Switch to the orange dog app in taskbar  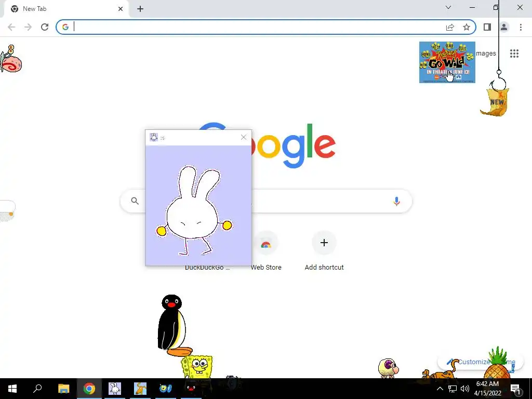pyautogui.click(x=140, y=389)
